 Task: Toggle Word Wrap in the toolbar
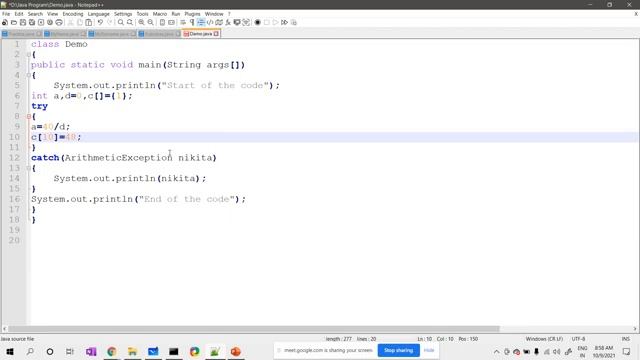(183, 22)
